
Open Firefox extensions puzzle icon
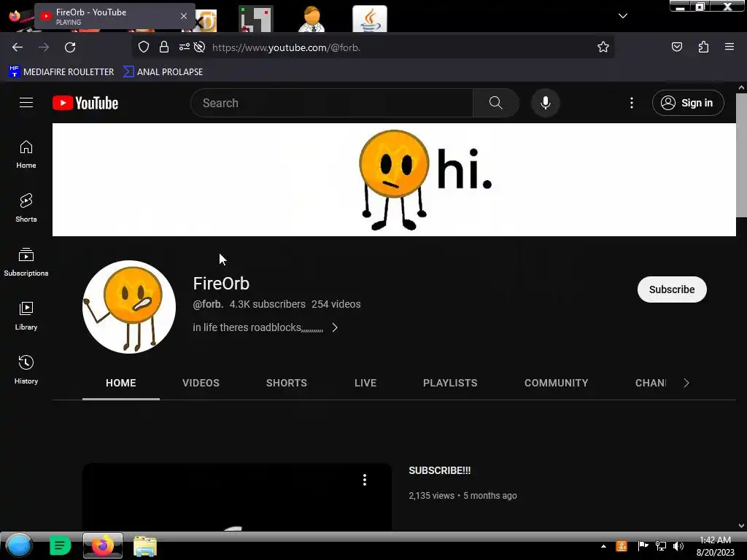(x=703, y=47)
